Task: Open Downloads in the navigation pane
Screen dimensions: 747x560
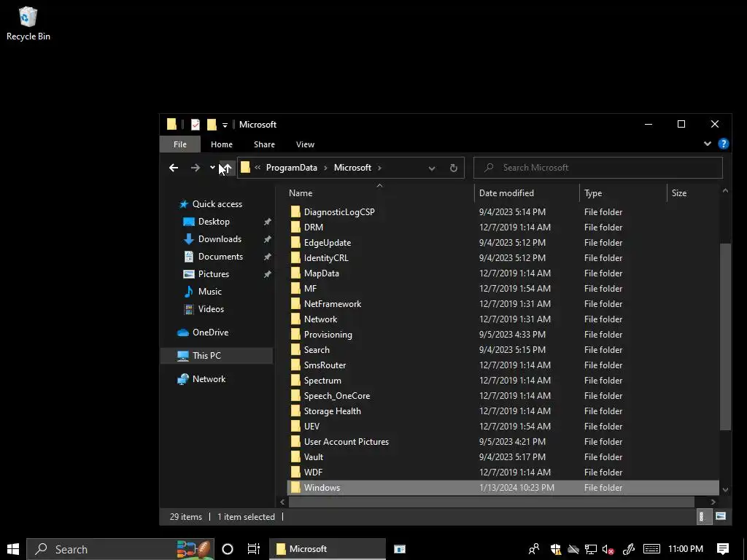Action: 220,239
